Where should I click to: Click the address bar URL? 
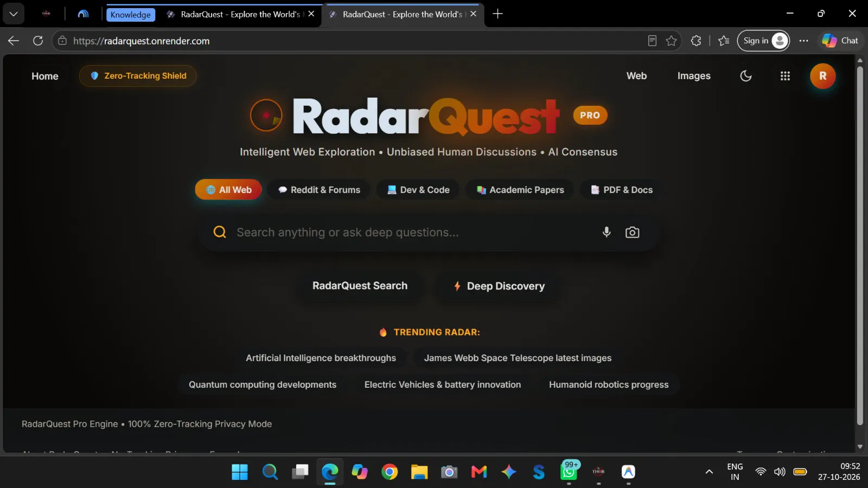(141, 41)
